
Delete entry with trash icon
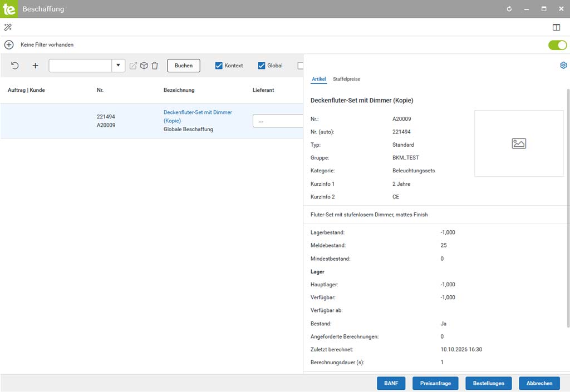point(155,66)
